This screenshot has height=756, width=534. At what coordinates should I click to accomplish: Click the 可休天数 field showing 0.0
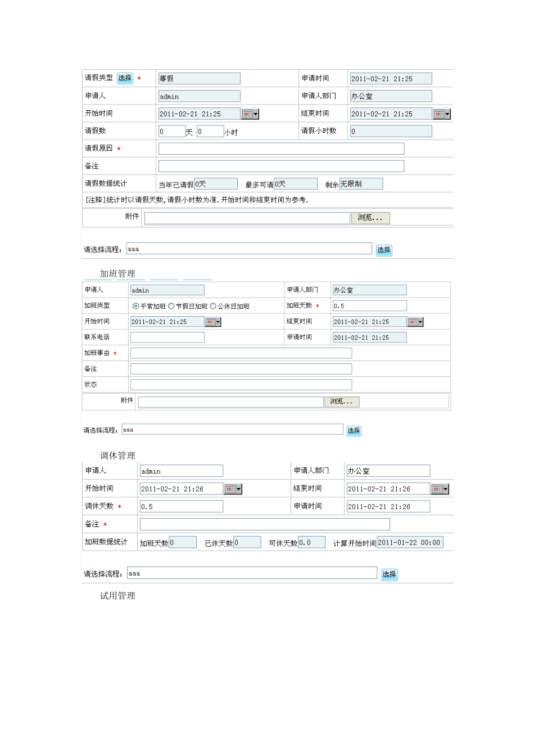tap(312, 542)
